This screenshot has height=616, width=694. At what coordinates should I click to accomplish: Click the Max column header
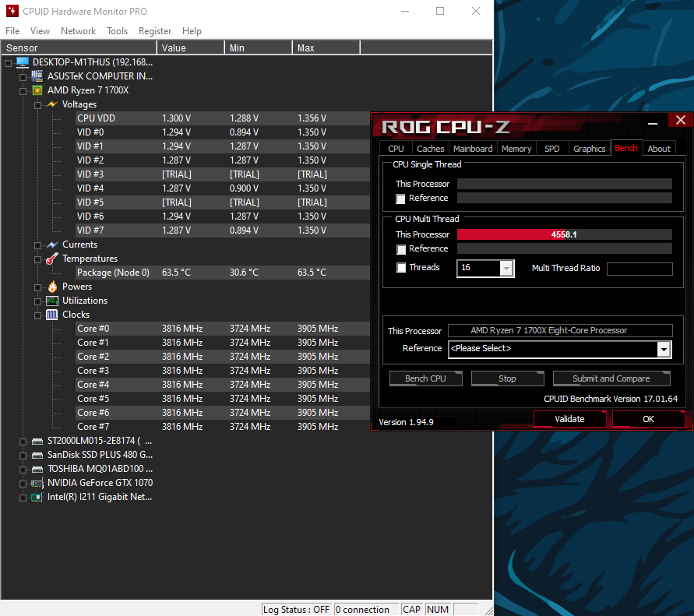[326, 48]
